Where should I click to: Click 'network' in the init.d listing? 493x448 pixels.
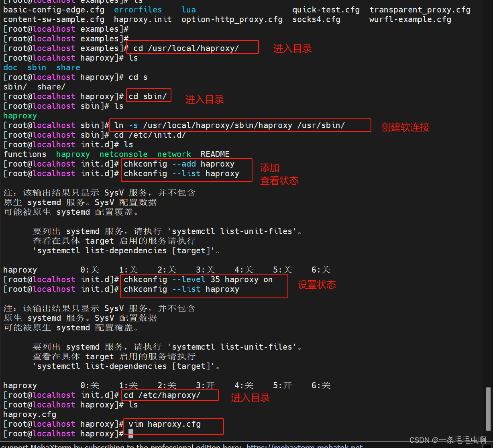pos(174,154)
